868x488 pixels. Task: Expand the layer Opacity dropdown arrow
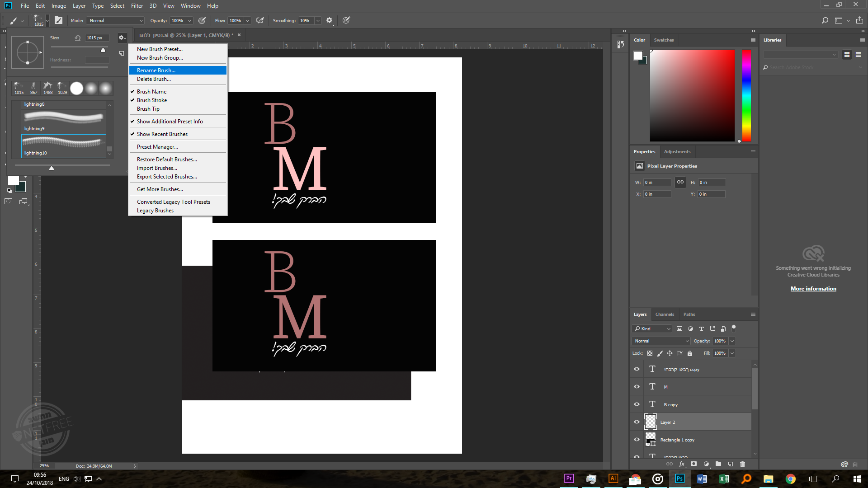click(732, 341)
